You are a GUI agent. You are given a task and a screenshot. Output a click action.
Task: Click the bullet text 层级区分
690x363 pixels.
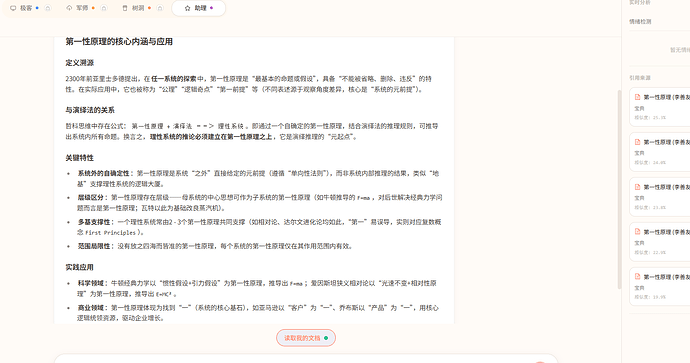91,198
